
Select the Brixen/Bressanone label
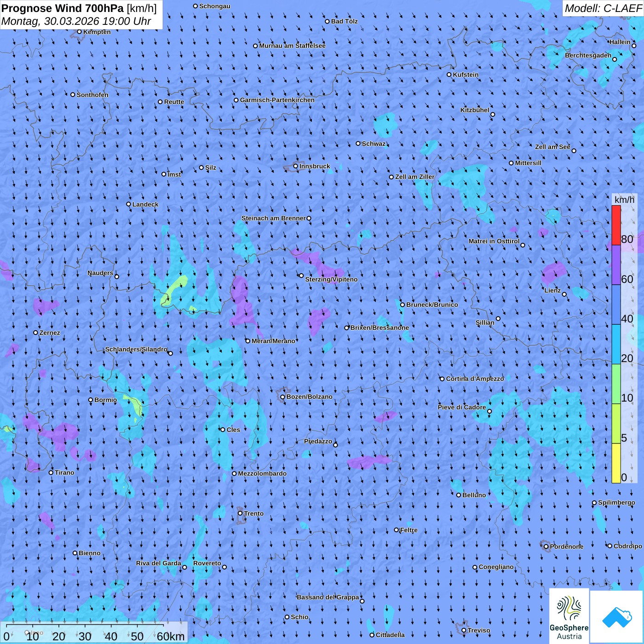[379, 328]
